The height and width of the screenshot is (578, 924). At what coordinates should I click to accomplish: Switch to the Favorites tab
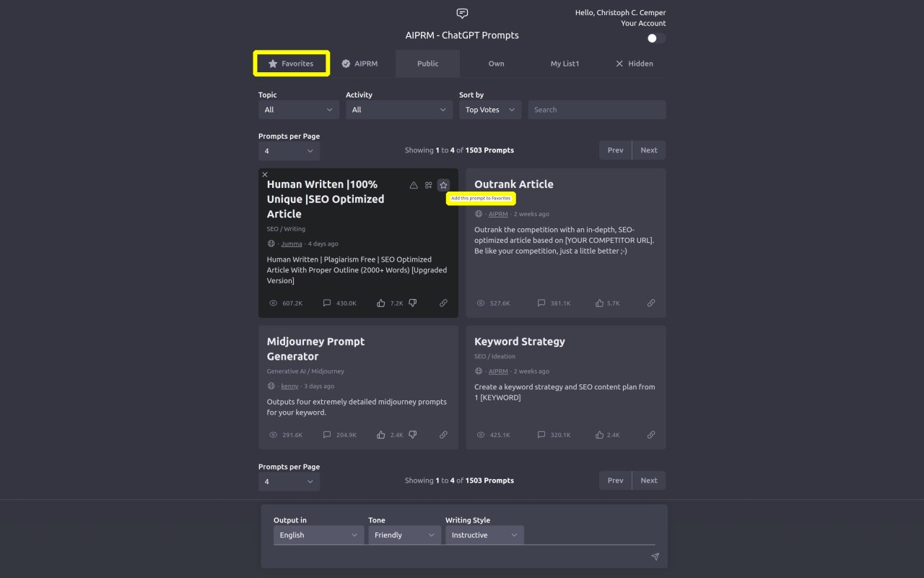tap(292, 64)
